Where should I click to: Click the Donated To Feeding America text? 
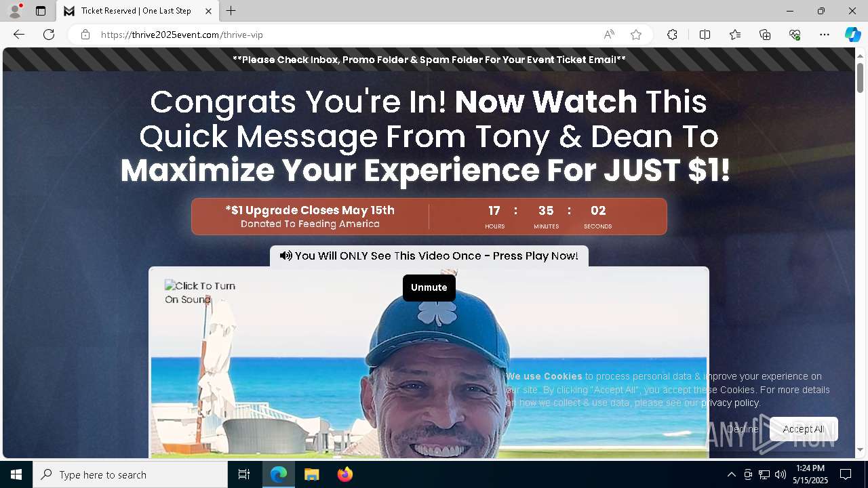pyautogui.click(x=310, y=224)
